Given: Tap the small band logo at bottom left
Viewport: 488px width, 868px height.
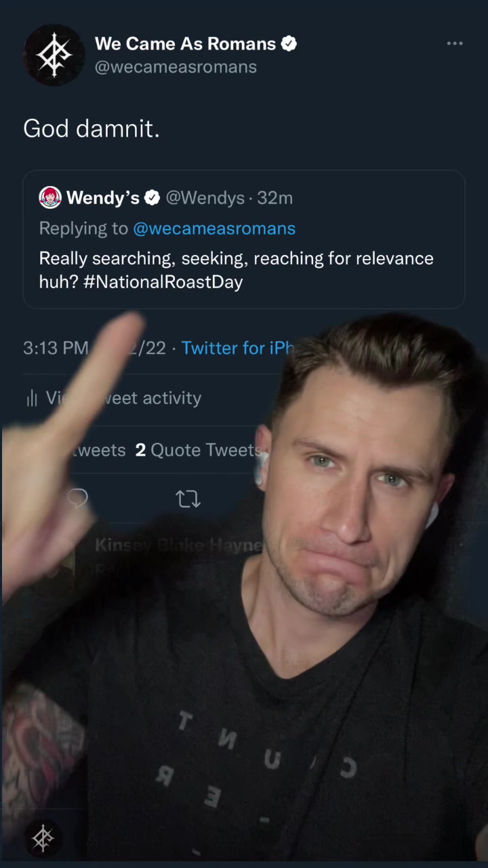Looking at the screenshot, I should [43, 839].
